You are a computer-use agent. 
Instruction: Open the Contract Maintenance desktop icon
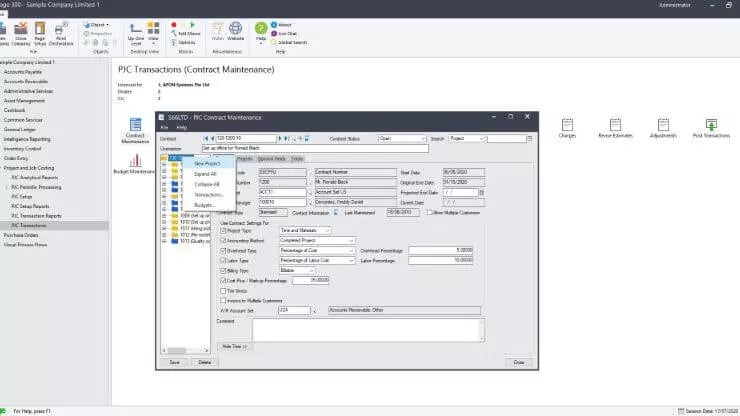coord(135,130)
